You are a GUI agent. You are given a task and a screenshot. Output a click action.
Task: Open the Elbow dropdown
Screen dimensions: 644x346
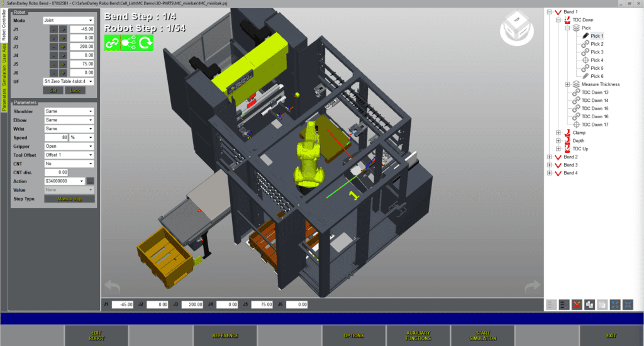coord(69,120)
